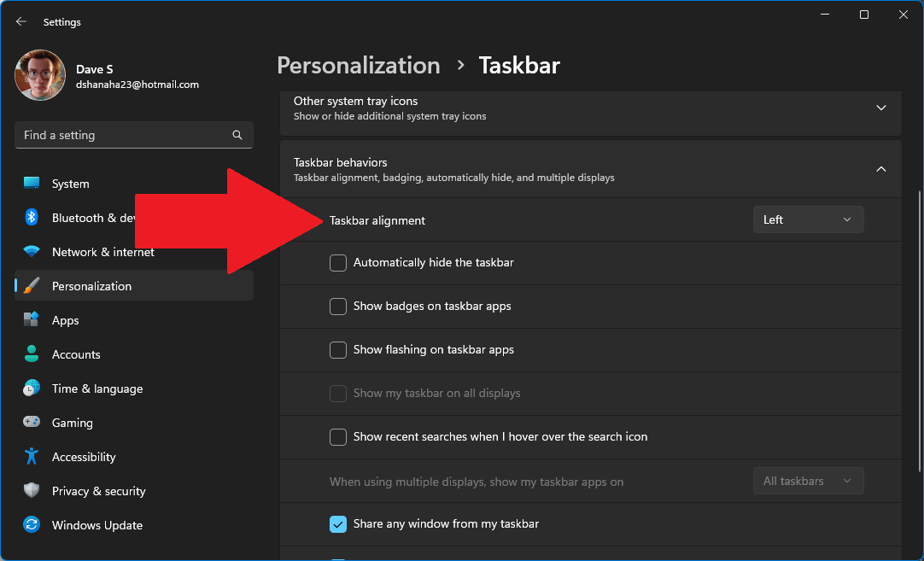This screenshot has width=924, height=561.
Task: Uncheck Share any window from my taskbar
Action: [337, 524]
